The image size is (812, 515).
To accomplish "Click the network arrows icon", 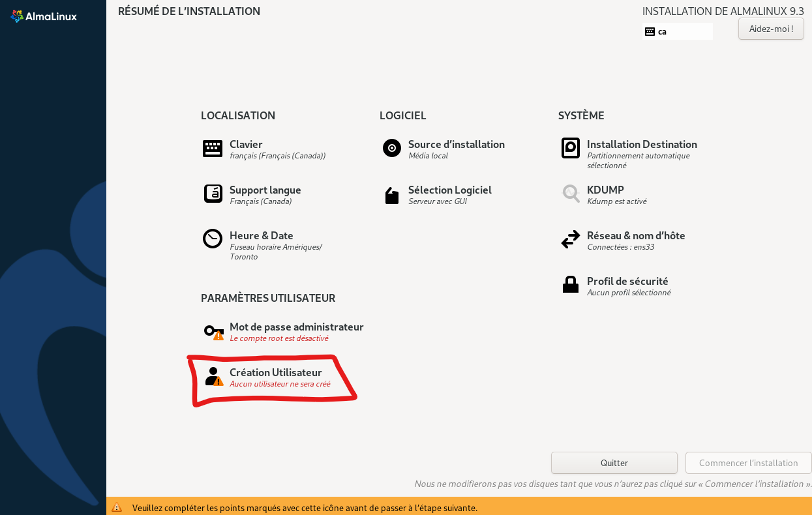I will coord(570,239).
